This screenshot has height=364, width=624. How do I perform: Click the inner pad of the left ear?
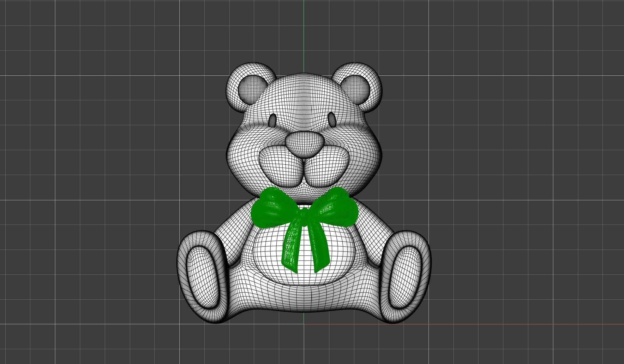click(x=253, y=90)
